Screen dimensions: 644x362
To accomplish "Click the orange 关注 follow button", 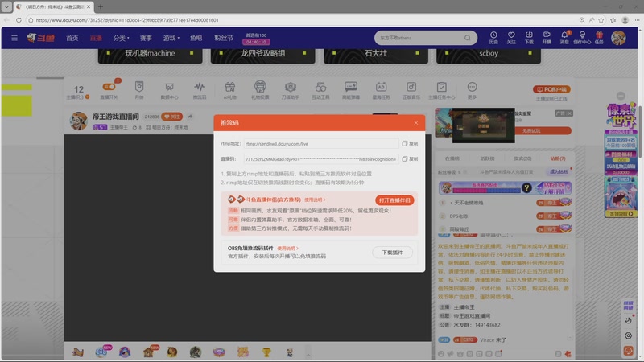I will click(171, 117).
